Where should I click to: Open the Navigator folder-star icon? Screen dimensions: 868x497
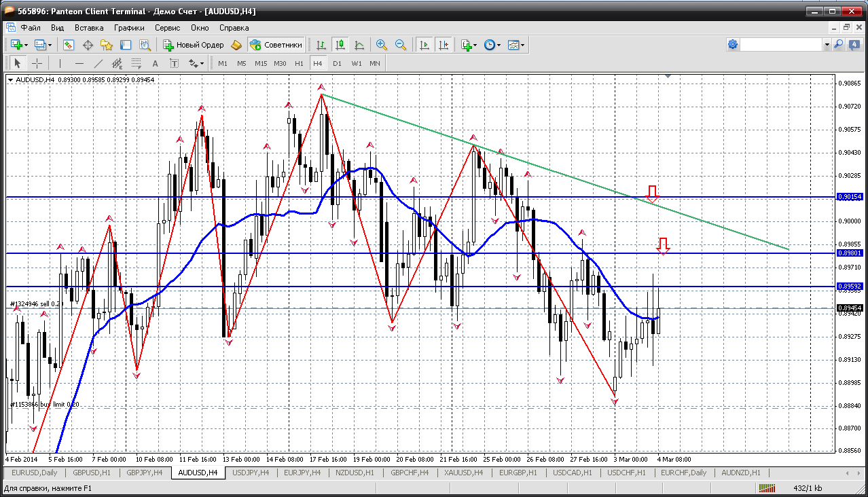[x=107, y=45]
